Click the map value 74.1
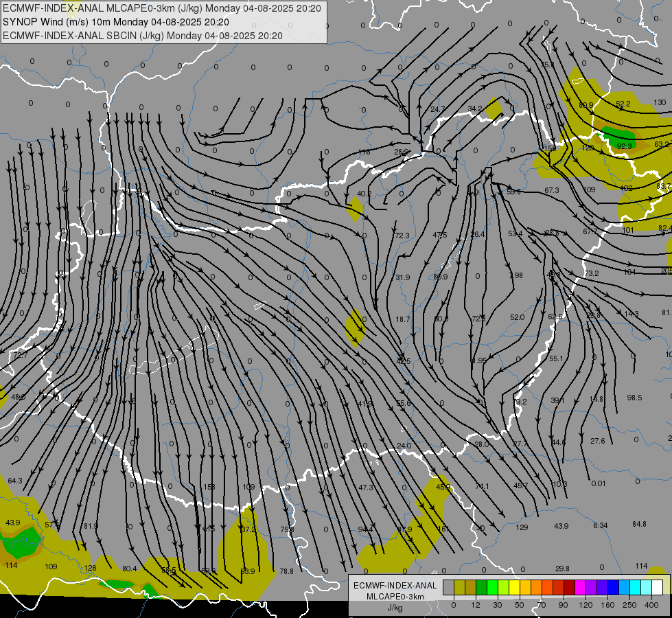This screenshot has height=618, width=672. tap(482, 486)
